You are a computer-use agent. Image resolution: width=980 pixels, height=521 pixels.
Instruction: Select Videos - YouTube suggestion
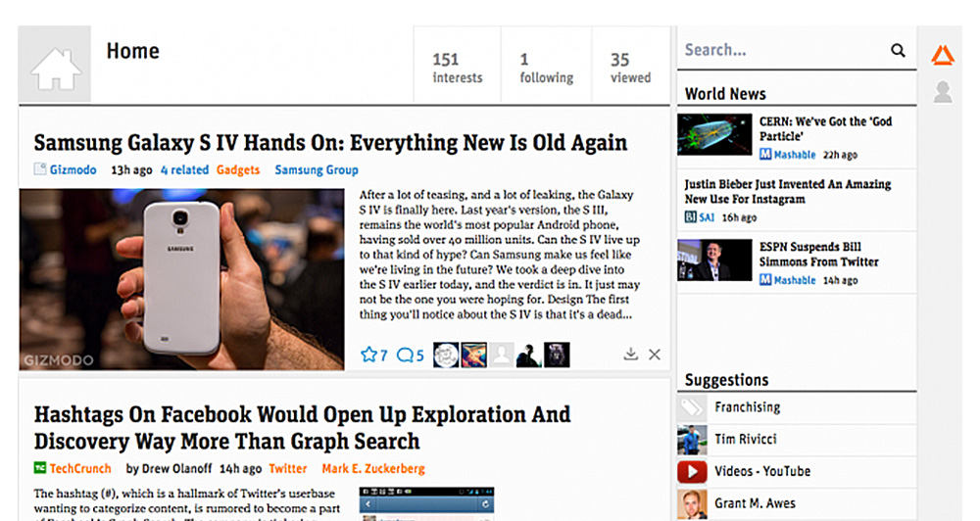797,472
